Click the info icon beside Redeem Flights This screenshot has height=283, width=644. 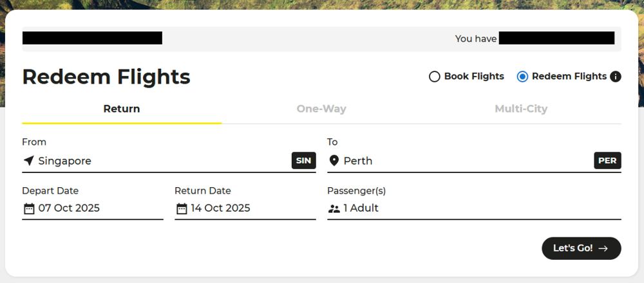pos(616,77)
